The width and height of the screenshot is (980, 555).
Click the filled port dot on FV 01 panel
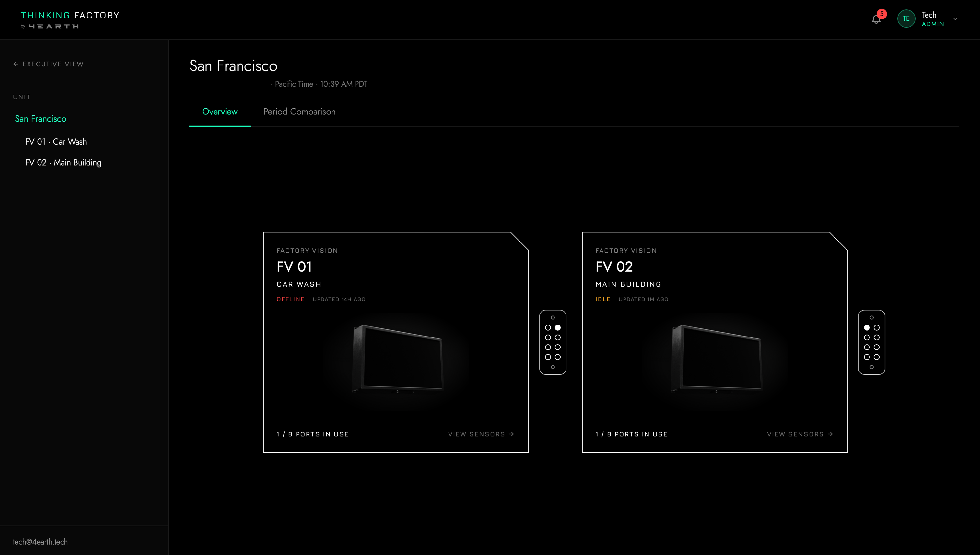tap(557, 327)
